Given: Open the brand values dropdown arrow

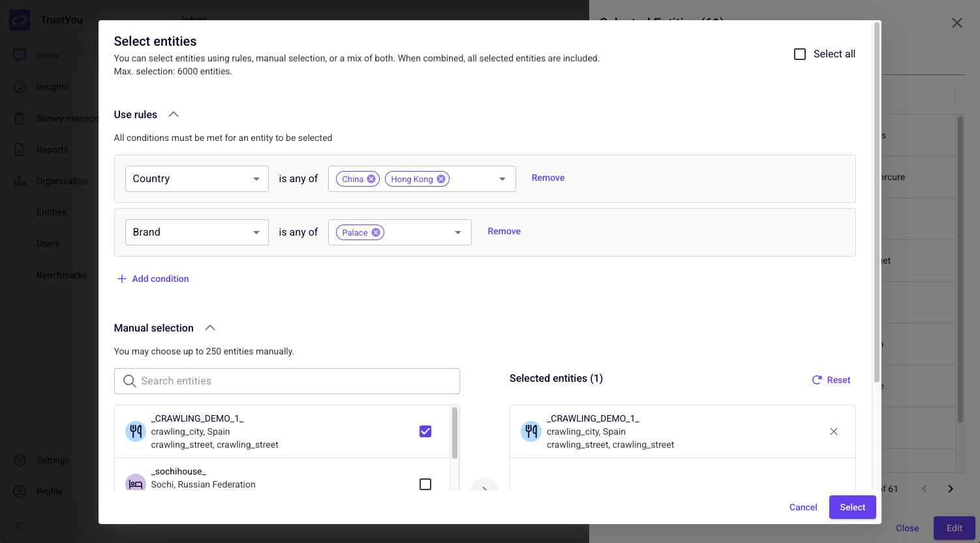Looking at the screenshot, I should point(458,232).
